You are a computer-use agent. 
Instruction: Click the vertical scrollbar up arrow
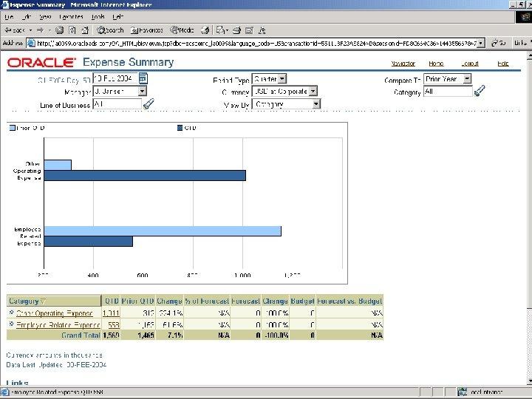click(529, 55)
